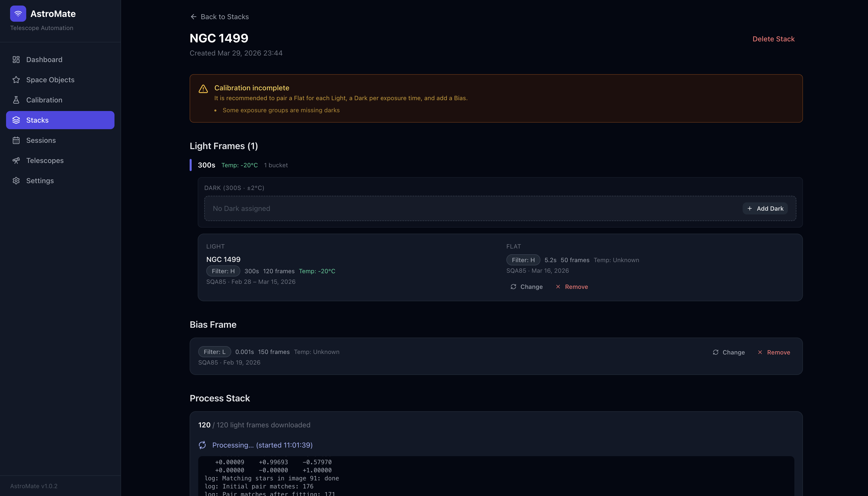Screen dimensions: 868x496
Task: Click the Dashboard grid icon
Action: (16, 60)
